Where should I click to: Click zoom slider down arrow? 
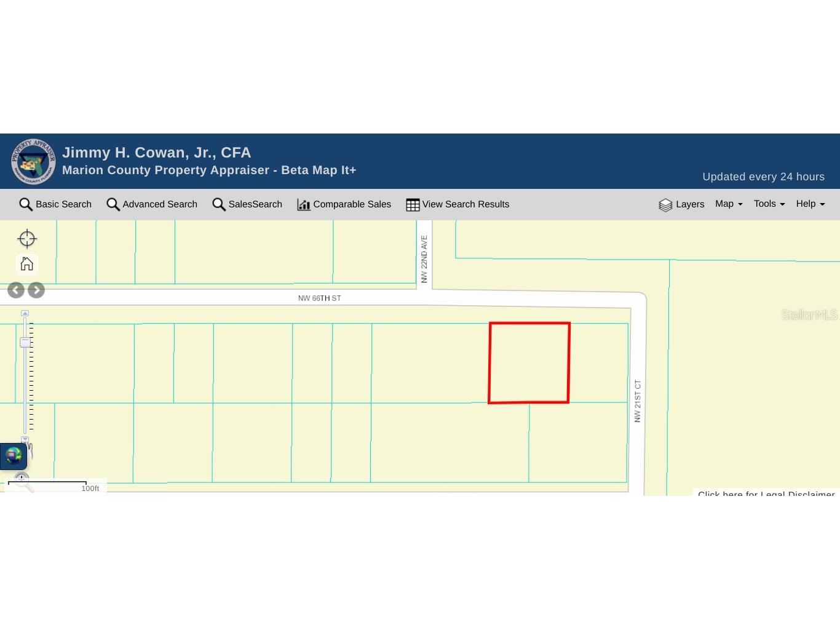pos(25,439)
